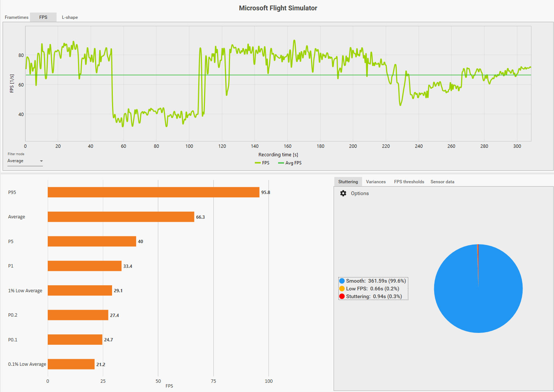Select the FPS tab
554x392 pixels.
point(43,17)
